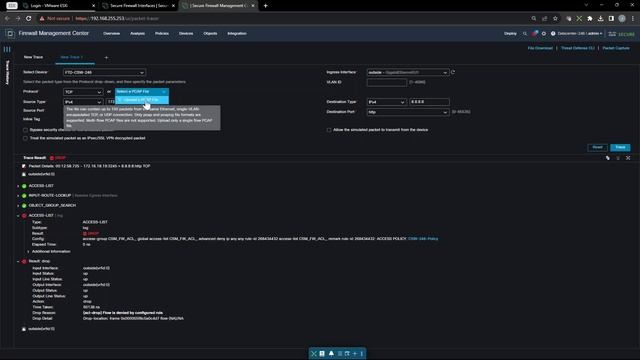Click the first ACCESS-LIST green status icon
Image resolution: width=640 pixels, height=360 pixels.
[24, 186]
